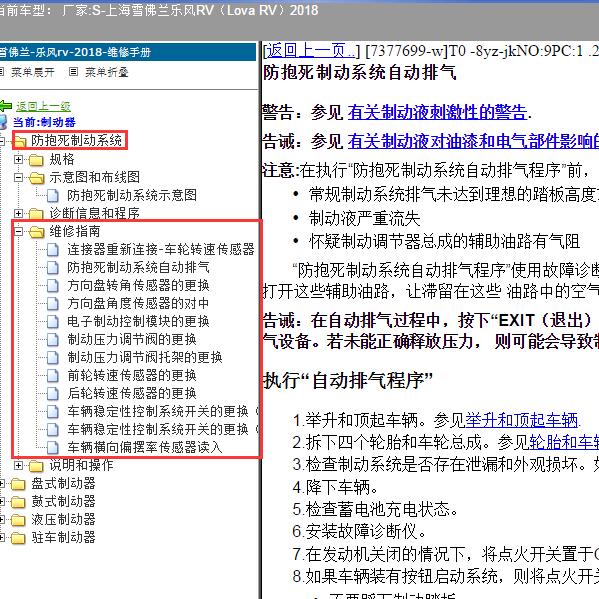Select 液压制动器 tree item
The width and height of the screenshot is (599, 599).
63,520
